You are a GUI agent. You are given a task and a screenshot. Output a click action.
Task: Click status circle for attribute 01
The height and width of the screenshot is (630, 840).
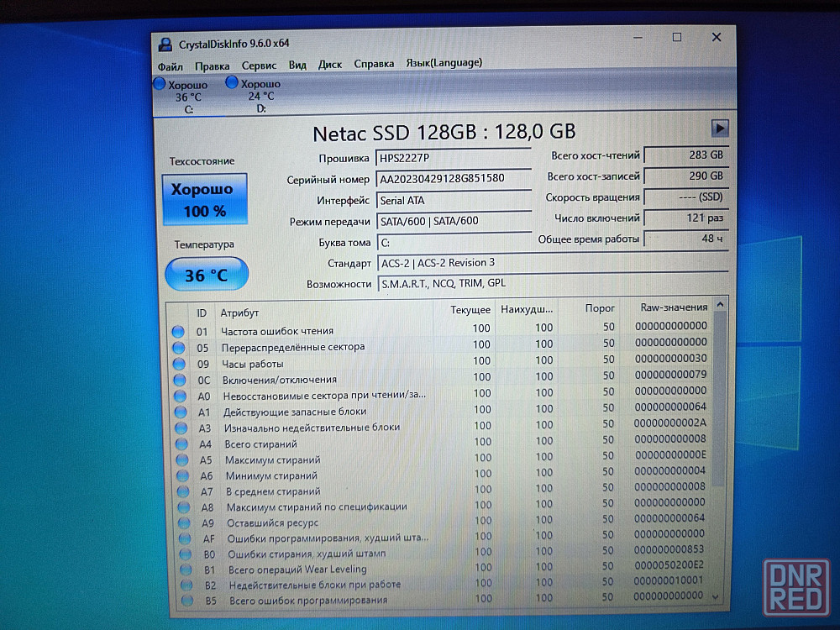(178, 332)
